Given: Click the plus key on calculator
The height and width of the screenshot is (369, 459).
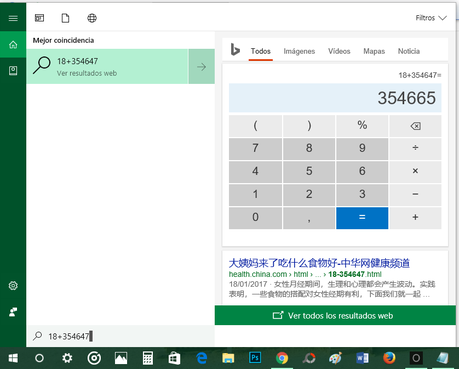Looking at the screenshot, I should click(415, 218).
